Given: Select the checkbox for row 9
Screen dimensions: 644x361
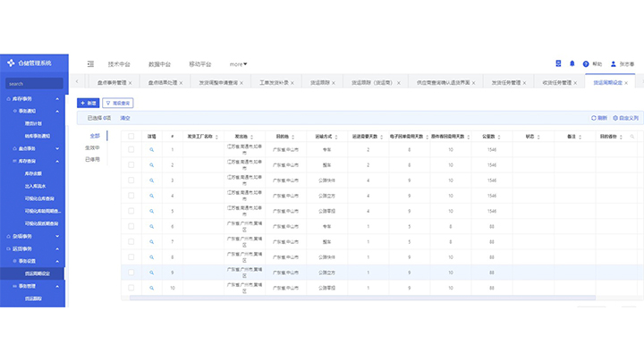Looking at the screenshot, I should click(x=131, y=272).
